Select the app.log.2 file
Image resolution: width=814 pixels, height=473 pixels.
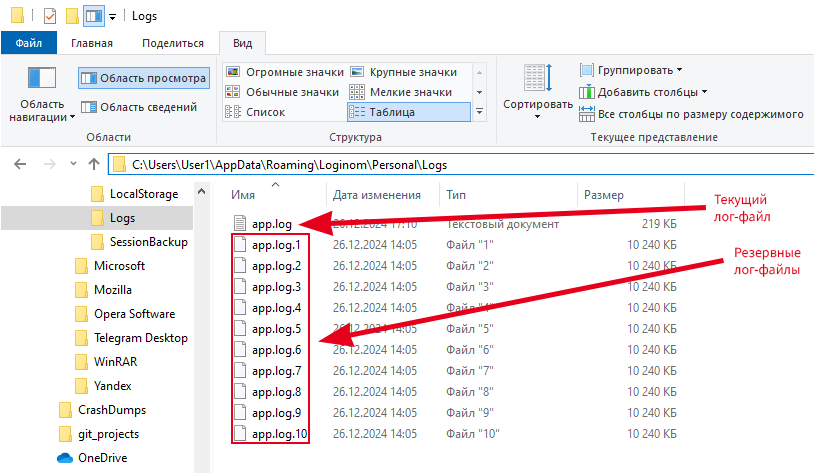pyautogui.click(x=276, y=266)
